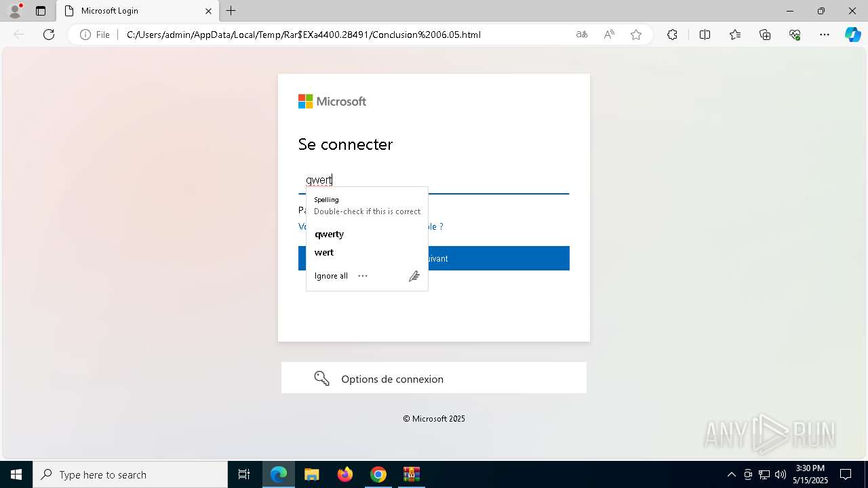
Task: Click the browser back arrow
Action: [x=19, y=35]
